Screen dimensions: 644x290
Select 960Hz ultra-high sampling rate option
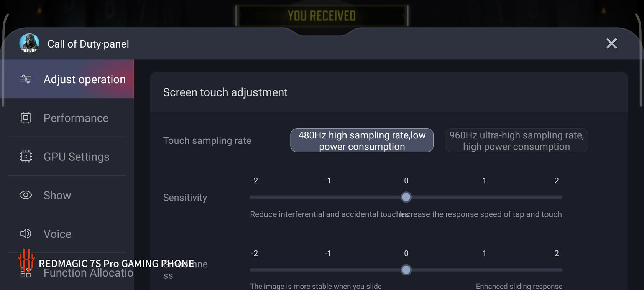(x=516, y=140)
